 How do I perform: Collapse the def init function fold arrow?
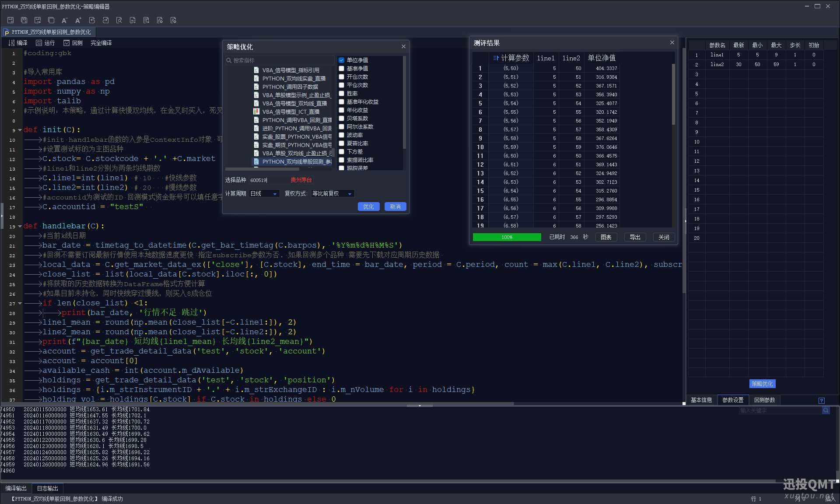tap(20, 130)
